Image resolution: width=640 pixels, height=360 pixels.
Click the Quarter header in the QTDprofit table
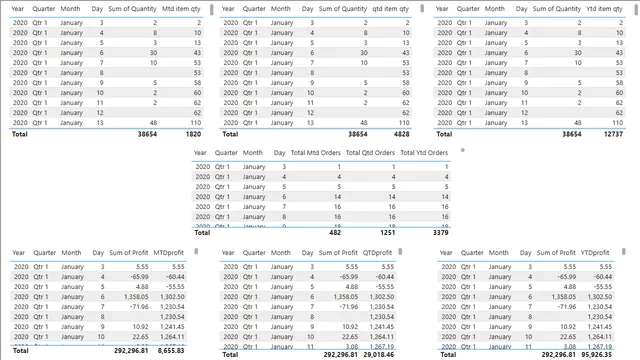tap(254, 253)
